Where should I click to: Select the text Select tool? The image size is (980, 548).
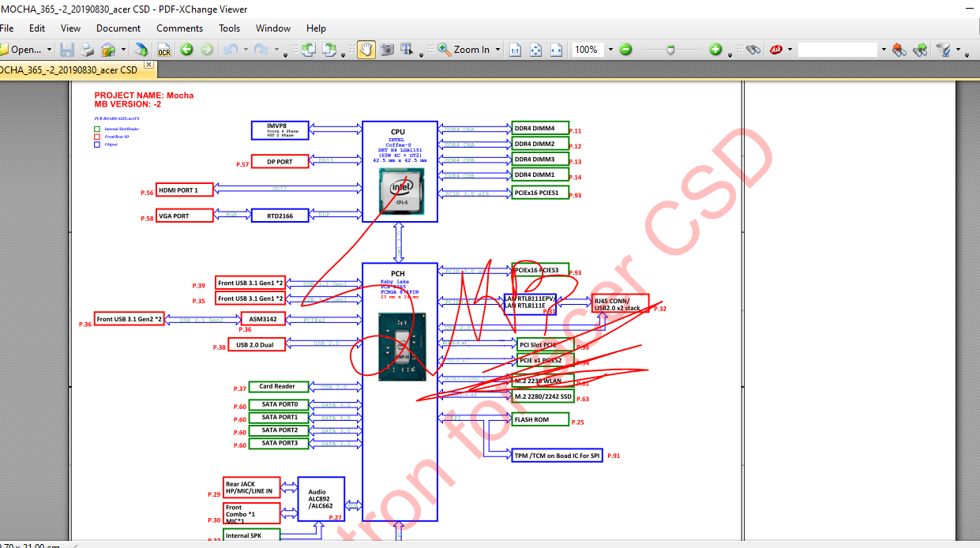[407, 49]
